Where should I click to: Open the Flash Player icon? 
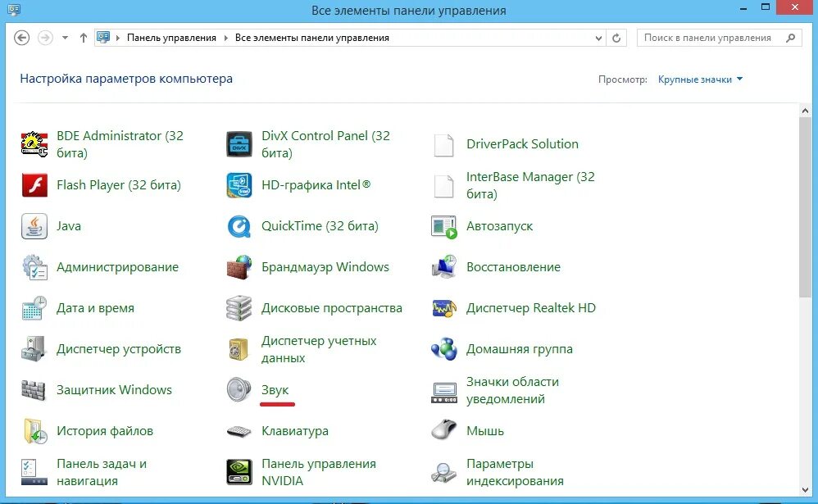tap(34, 185)
